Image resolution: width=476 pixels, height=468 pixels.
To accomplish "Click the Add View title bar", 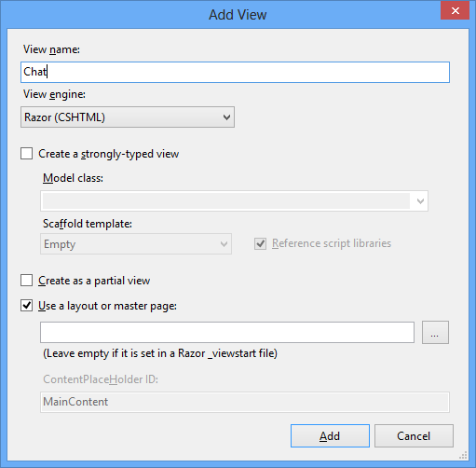I will [x=238, y=15].
